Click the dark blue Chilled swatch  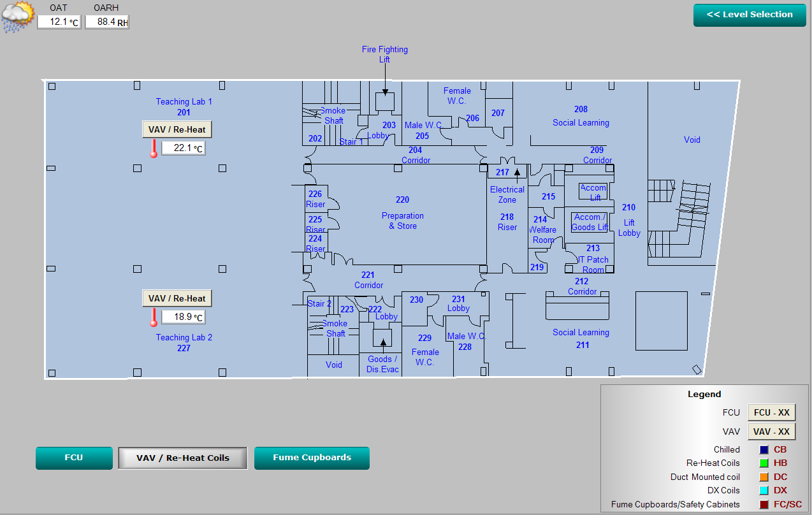[x=764, y=449]
